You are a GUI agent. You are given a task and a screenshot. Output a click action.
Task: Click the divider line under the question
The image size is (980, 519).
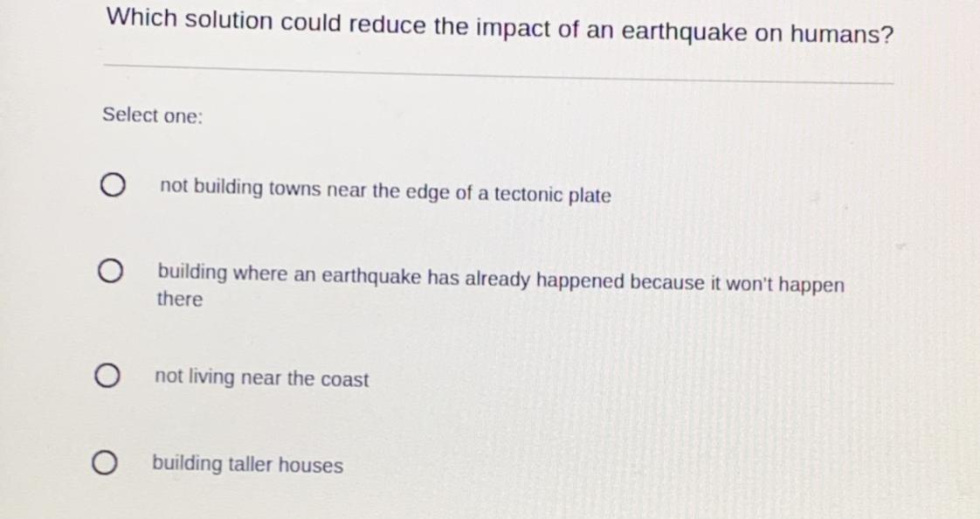pyautogui.click(x=499, y=73)
